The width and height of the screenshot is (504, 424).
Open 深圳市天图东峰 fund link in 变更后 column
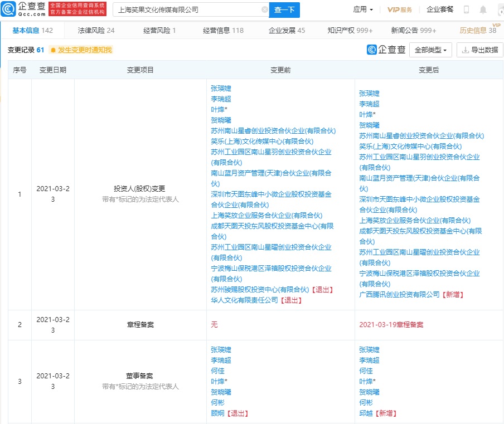point(419,204)
